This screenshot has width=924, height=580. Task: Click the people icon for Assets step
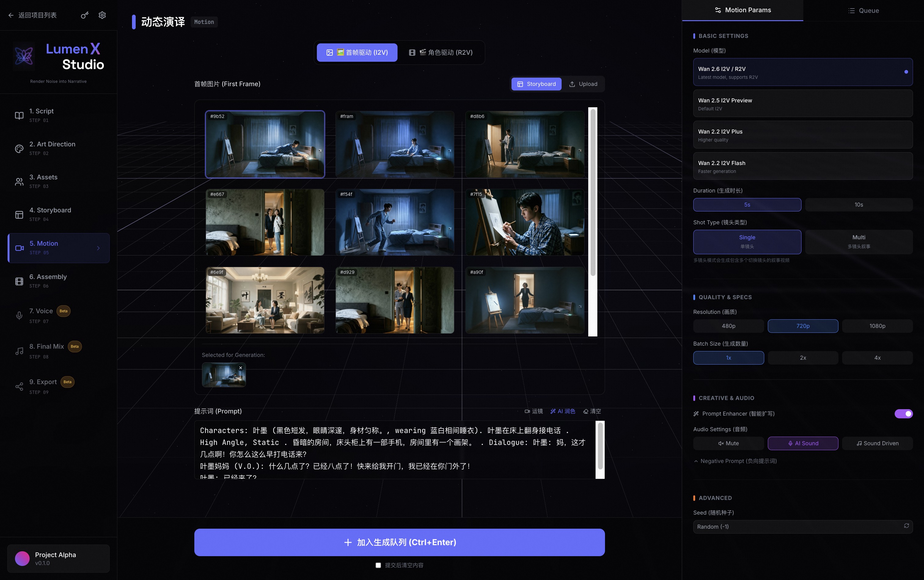[19, 182]
